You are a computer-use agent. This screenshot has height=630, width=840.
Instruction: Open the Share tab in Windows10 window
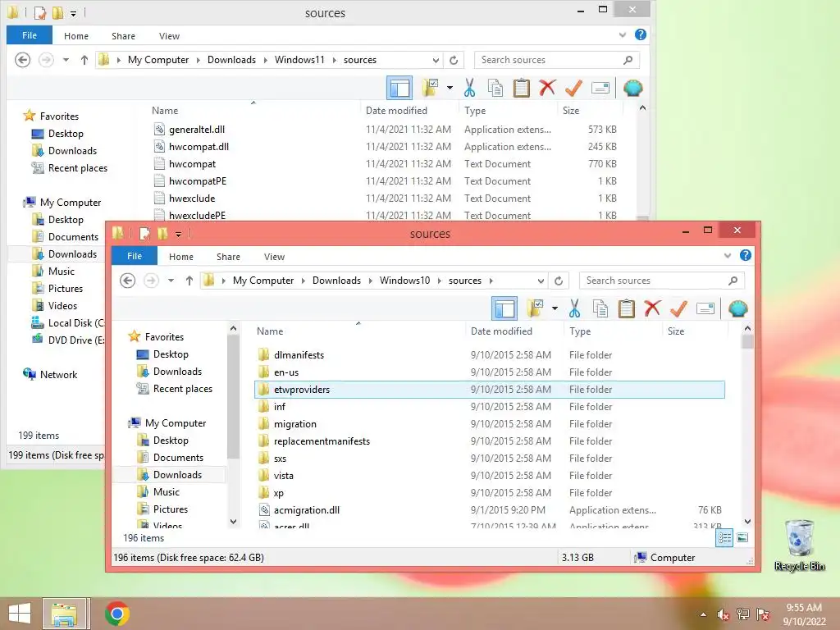(228, 257)
